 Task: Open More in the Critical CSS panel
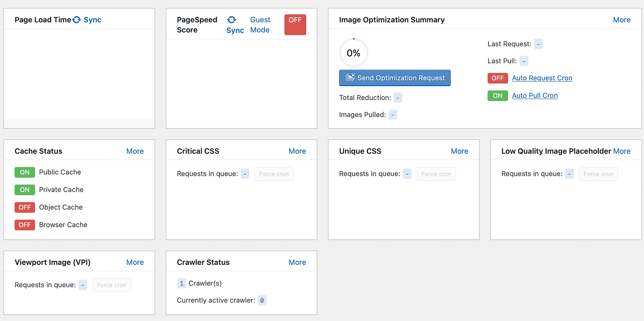[x=297, y=151]
